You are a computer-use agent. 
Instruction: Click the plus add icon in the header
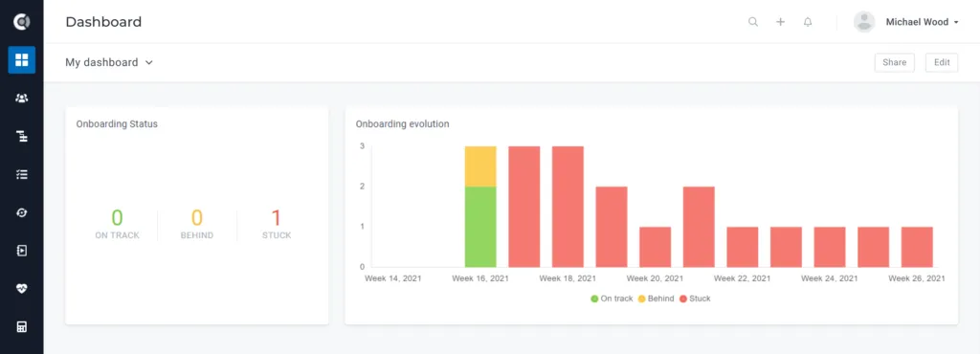[x=781, y=22]
